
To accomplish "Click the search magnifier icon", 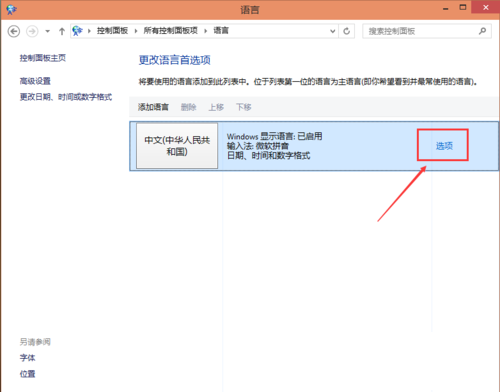I will coord(482,31).
